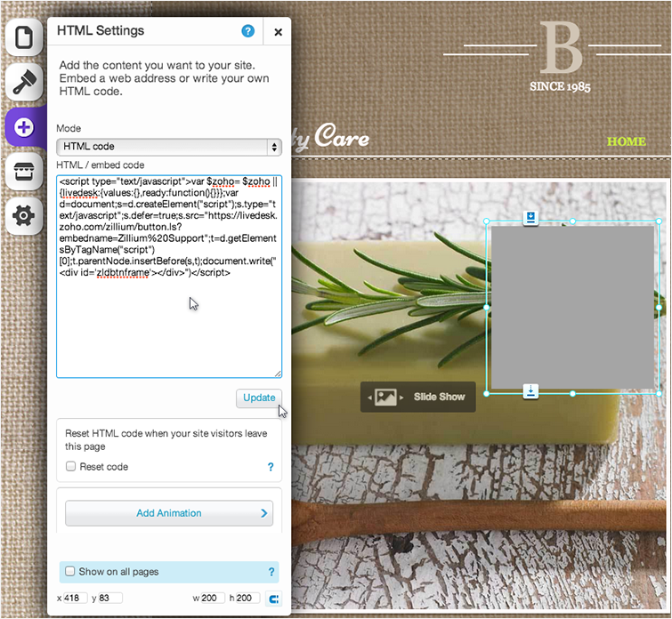Click the Update button
The width and height of the screenshot is (672, 619).
point(259,398)
